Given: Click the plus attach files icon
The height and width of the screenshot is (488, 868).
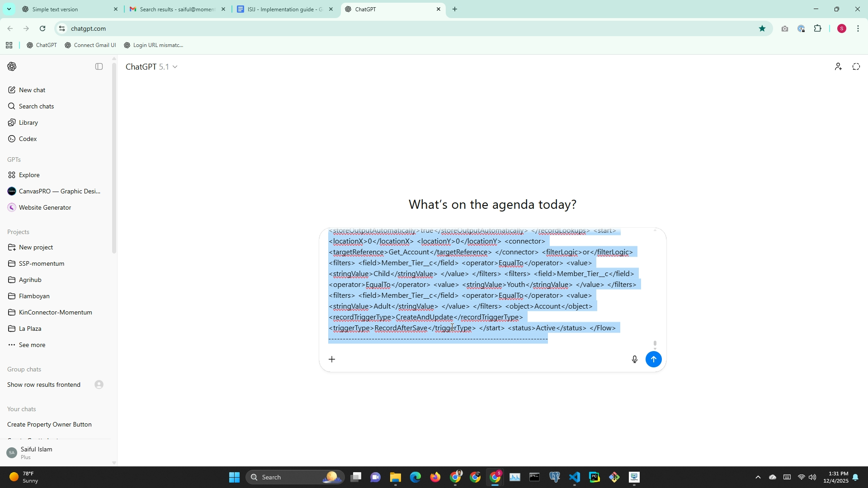Looking at the screenshot, I should (332, 359).
